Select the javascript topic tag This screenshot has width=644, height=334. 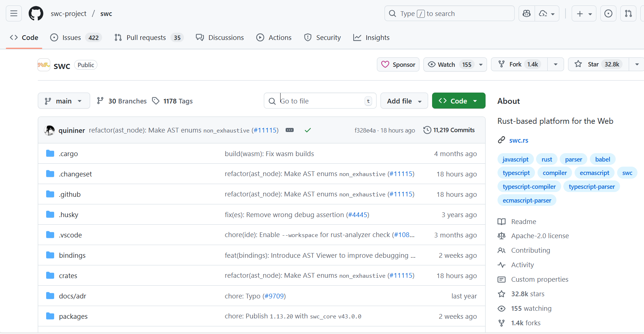515,159
